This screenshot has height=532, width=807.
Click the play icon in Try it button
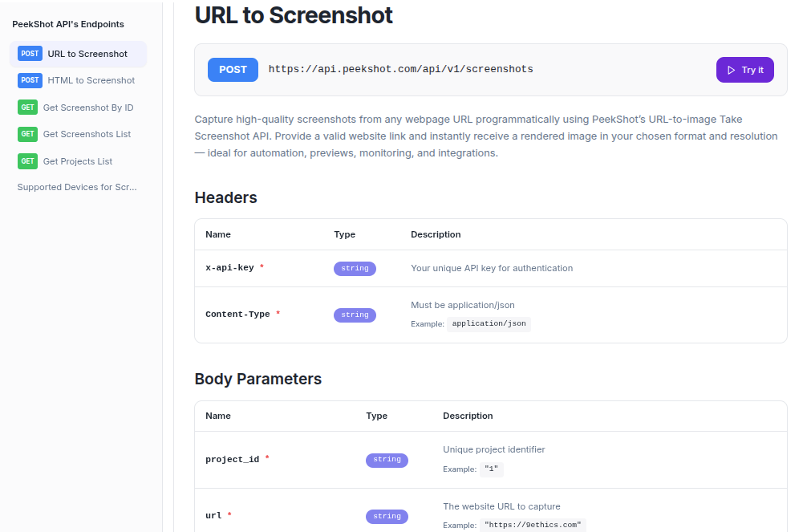point(731,70)
